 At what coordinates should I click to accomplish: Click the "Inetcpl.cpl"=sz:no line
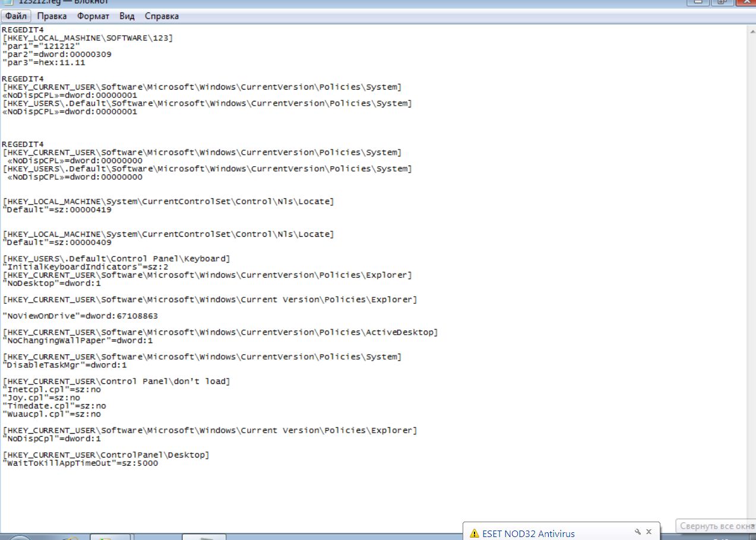(x=52, y=389)
